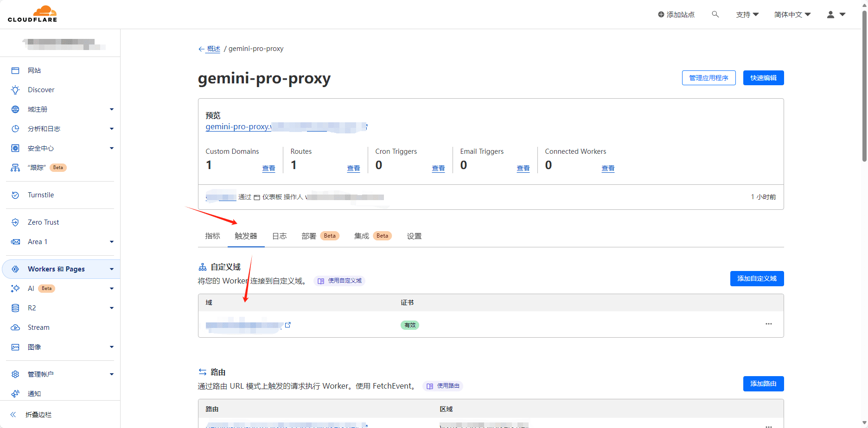Click the Stream cloud icon
The width and height of the screenshot is (868, 428).
tap(15, 327)
